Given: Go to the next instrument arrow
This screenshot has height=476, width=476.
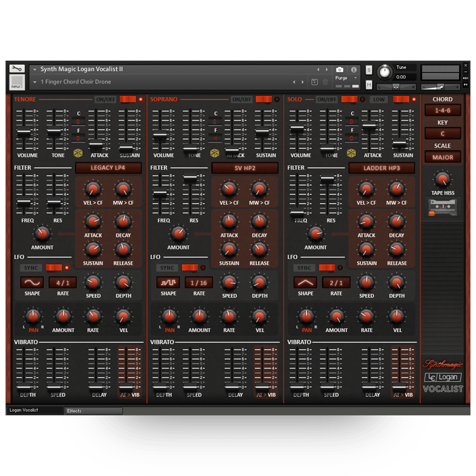Looking at the screenshot, I should coord(327,70).
